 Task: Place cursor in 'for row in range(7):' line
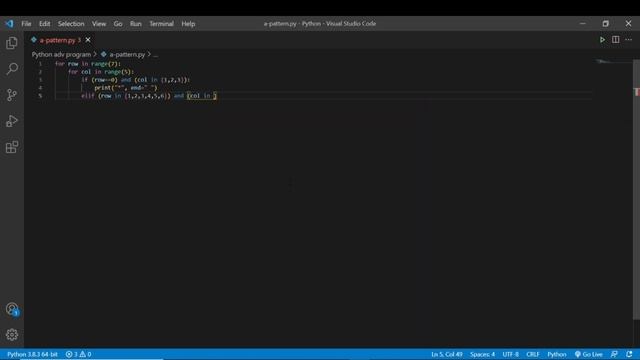(x=88, y=64)
